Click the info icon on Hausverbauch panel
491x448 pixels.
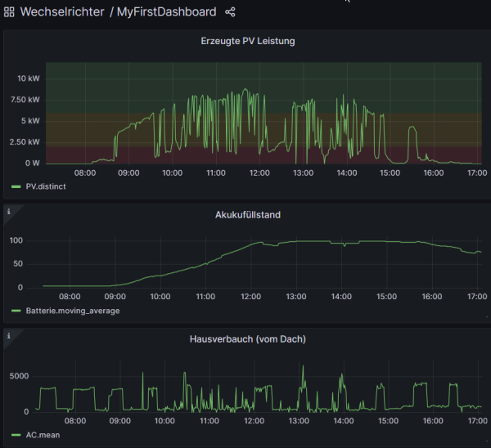tap(9, 336)
